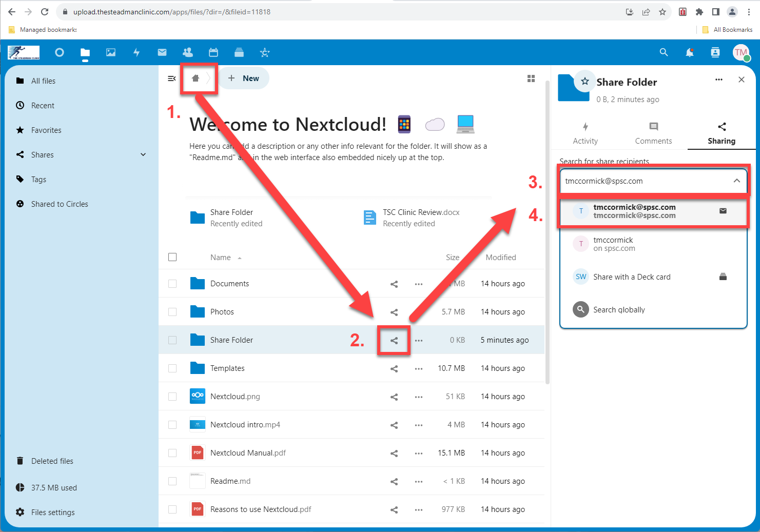The image size is (760, 532).
Task: Click share icon for Share Folder row
Action: pyautogui.click(x=394, y=340)
